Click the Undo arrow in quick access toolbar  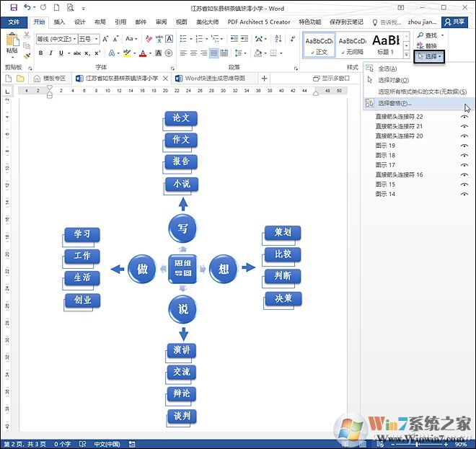tap(27, 7)
